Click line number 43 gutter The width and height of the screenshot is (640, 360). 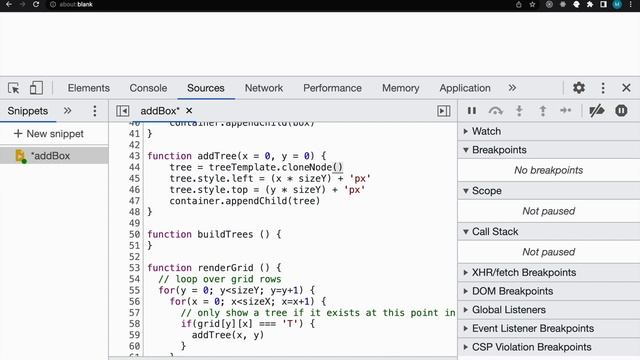point(134,156)
